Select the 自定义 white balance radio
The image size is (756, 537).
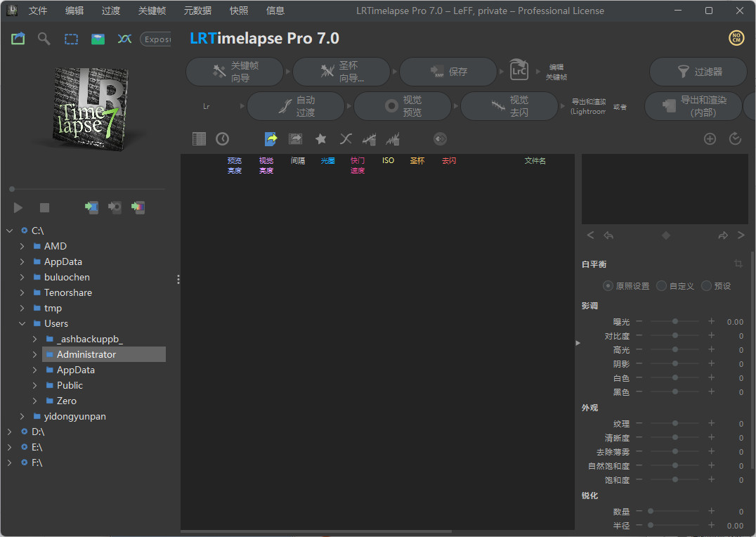tap(662, 285)
